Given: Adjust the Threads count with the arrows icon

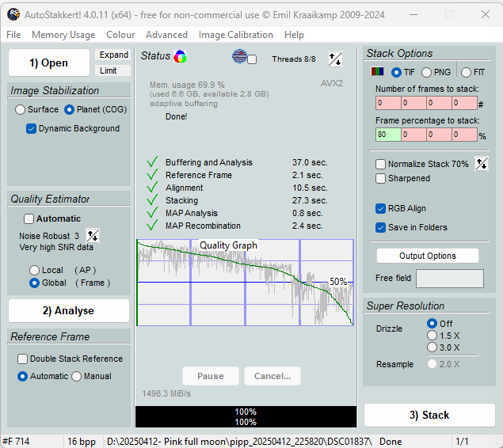Looking at the screenshot, I should 335,59.
